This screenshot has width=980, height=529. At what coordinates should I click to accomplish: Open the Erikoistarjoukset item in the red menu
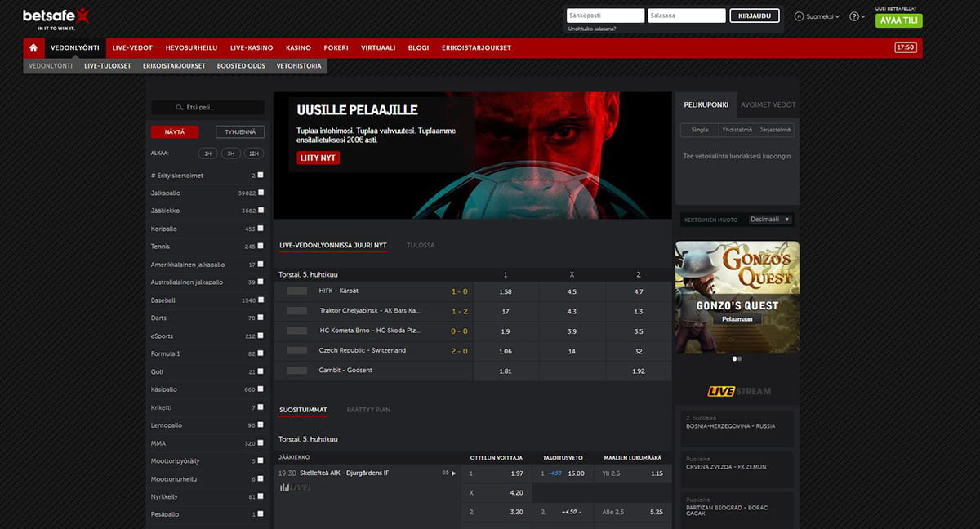[x=476, y=47]
